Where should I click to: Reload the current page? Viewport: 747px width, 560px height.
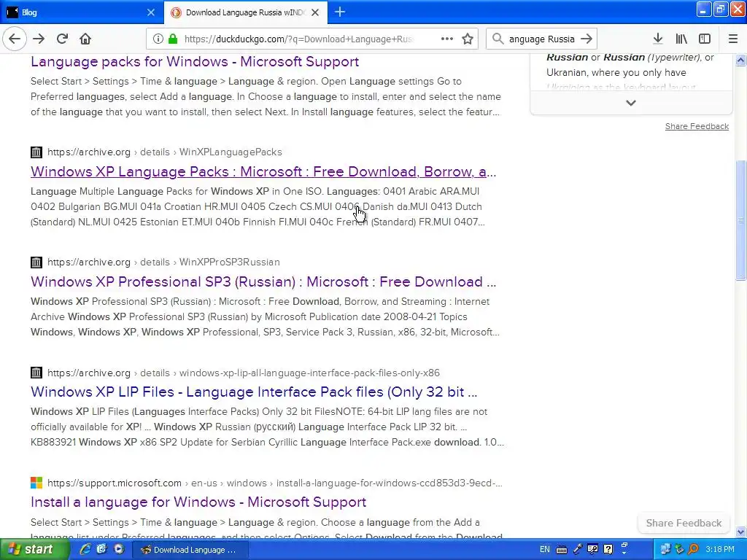[x=63, y=39]
